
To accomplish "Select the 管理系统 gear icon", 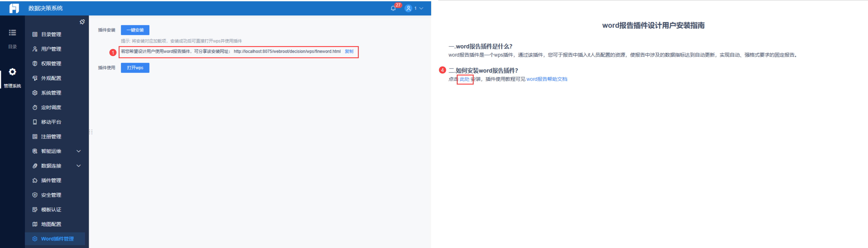I will click(x=12, y=72).
